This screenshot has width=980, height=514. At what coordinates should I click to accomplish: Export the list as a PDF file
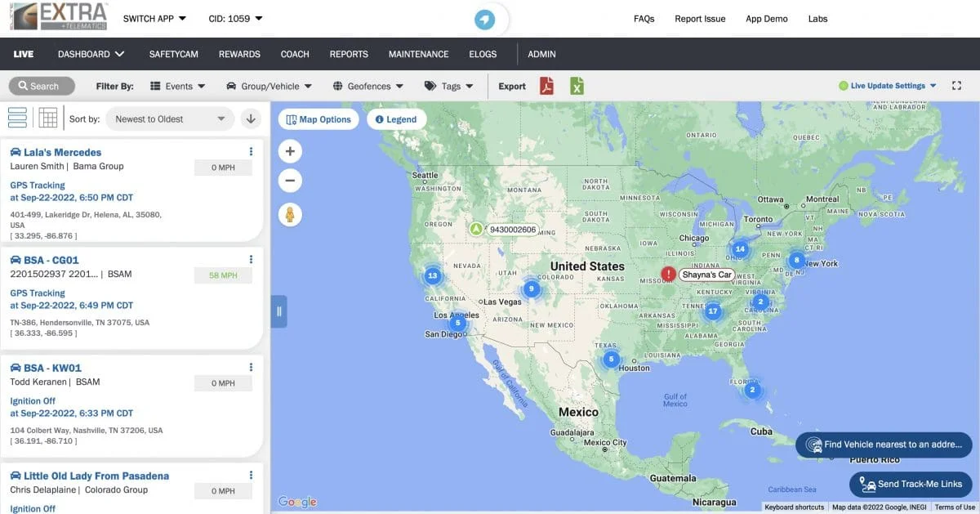pyautogui.click(x=547, y=86)
